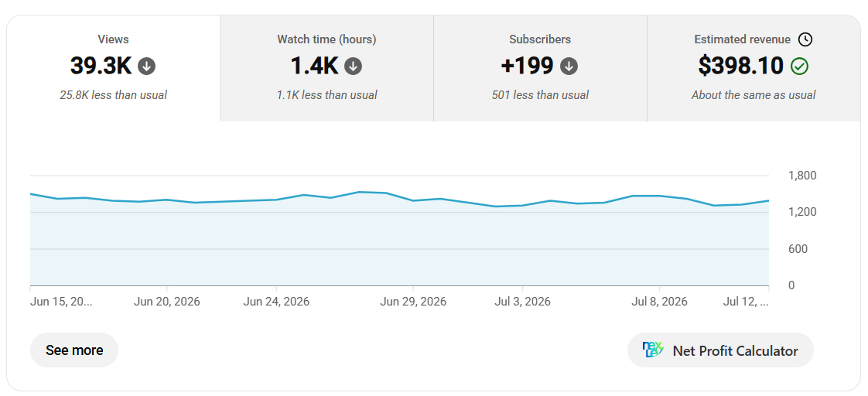Select the Subscribers tab
The height and width of the screenshot is (396, 868).
click(x=540, y=69)
